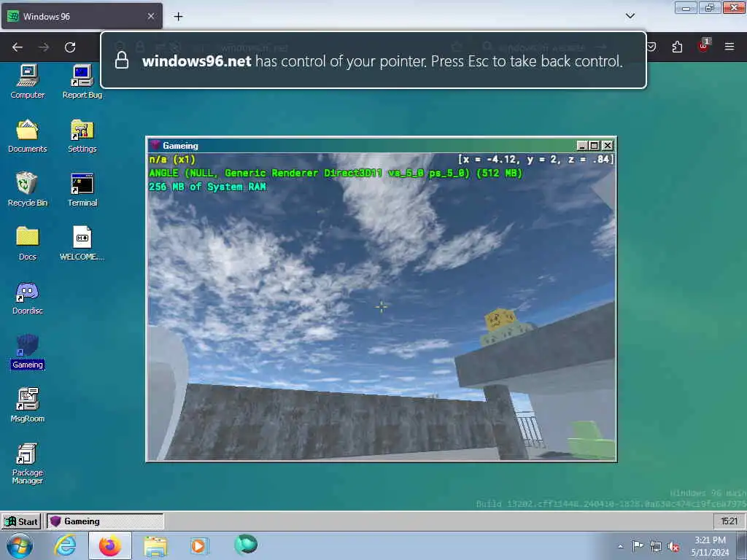Maximize the Gameing window
The width and height of the screenshot is (747, 560).
tap(594, 146)
